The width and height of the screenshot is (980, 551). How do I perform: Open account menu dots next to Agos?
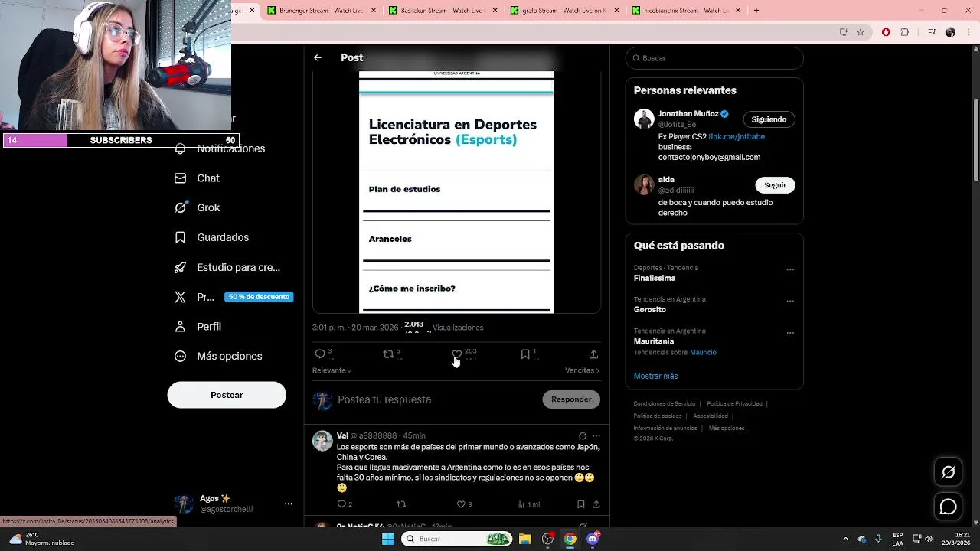288,504
